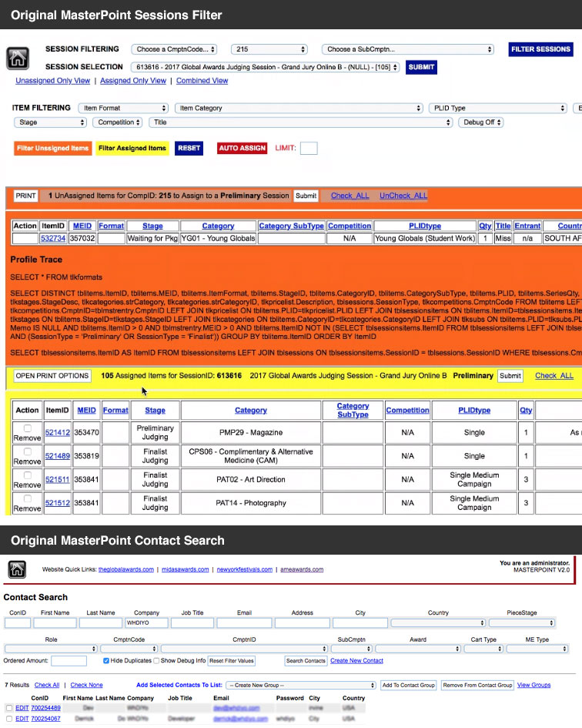Open the Choose a CmptnCode dropdown

tap(174, 49)
